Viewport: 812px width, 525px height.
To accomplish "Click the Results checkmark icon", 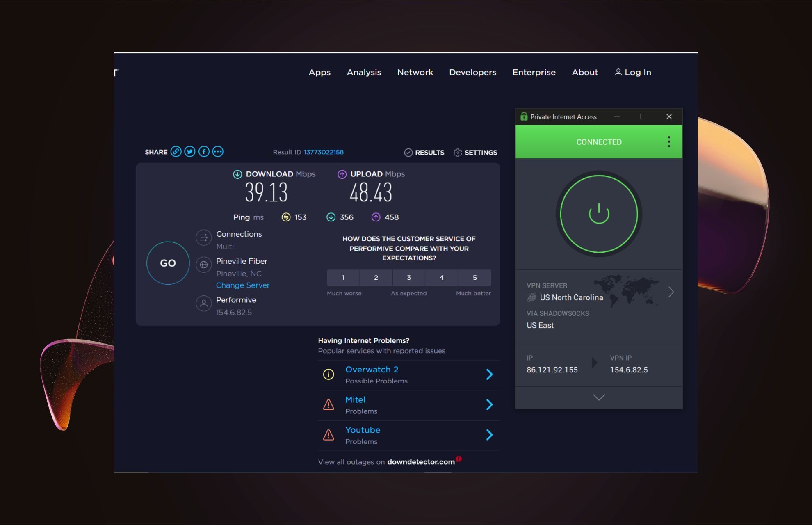I will [x=408, y=153].
